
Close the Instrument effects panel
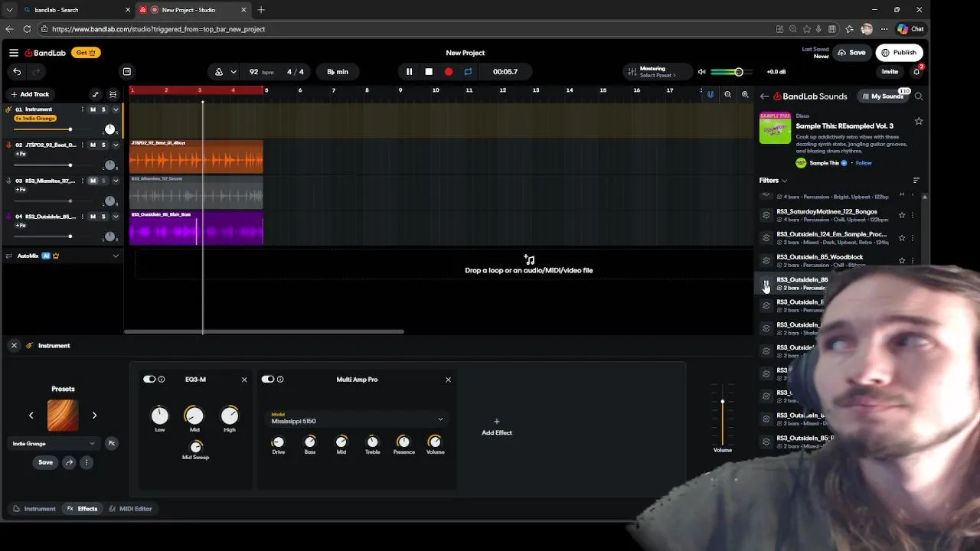[14, 346]
